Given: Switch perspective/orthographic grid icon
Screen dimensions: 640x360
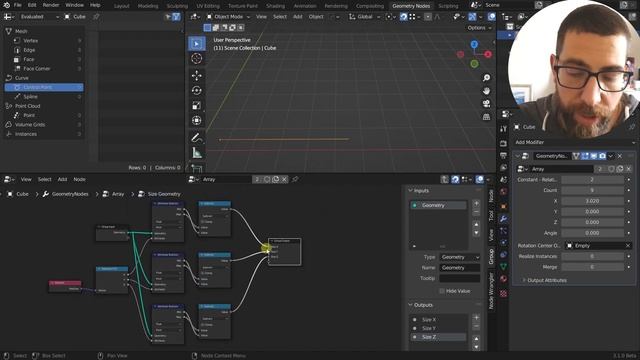Looking at the screenshot, I should click(x=486, y=117).
